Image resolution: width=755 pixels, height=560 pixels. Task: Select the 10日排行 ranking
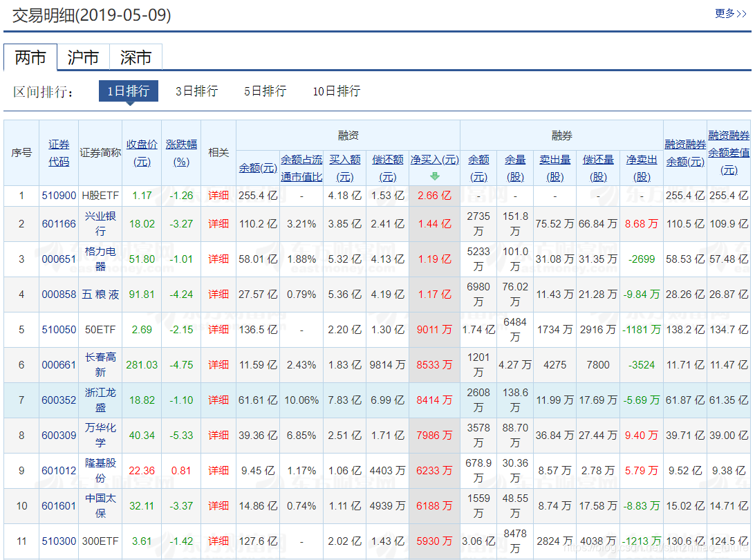click(x=337, y=91)
